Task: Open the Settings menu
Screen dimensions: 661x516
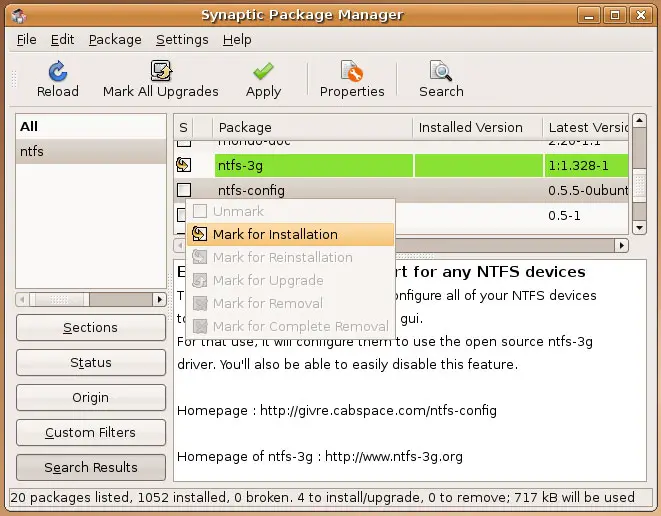Action: tap(182, 40)
